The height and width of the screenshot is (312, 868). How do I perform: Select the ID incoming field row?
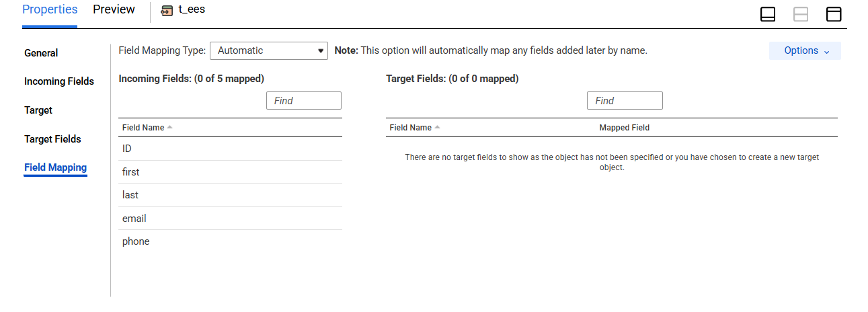tap(230, 149)
